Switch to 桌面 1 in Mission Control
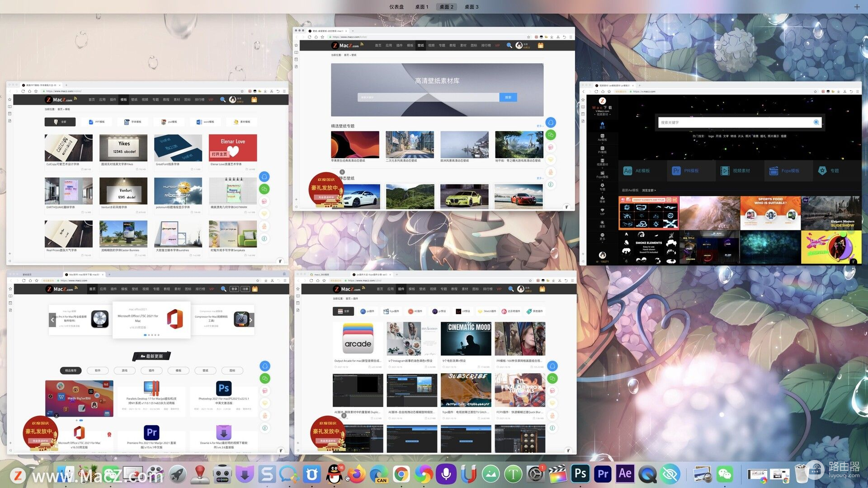The height and width of the screenshot is (488, 868). (421, 7)
